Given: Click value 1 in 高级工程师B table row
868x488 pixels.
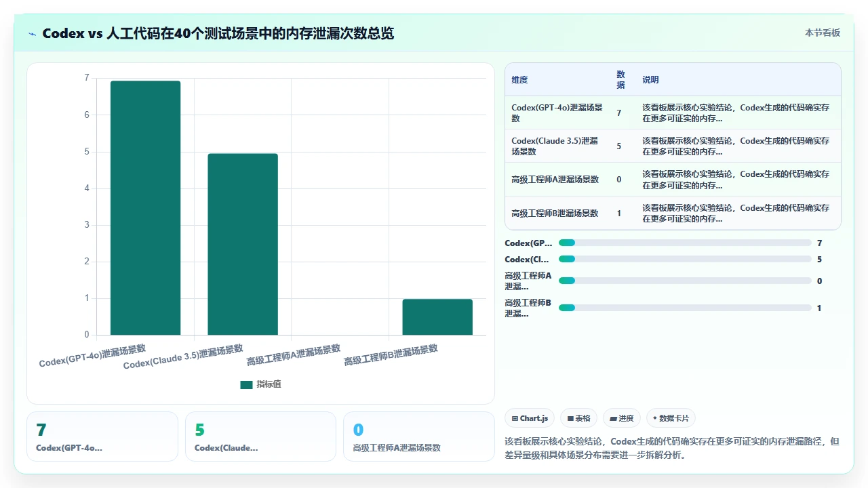Looking at the screenshot, I should click(x=618, y=213).
